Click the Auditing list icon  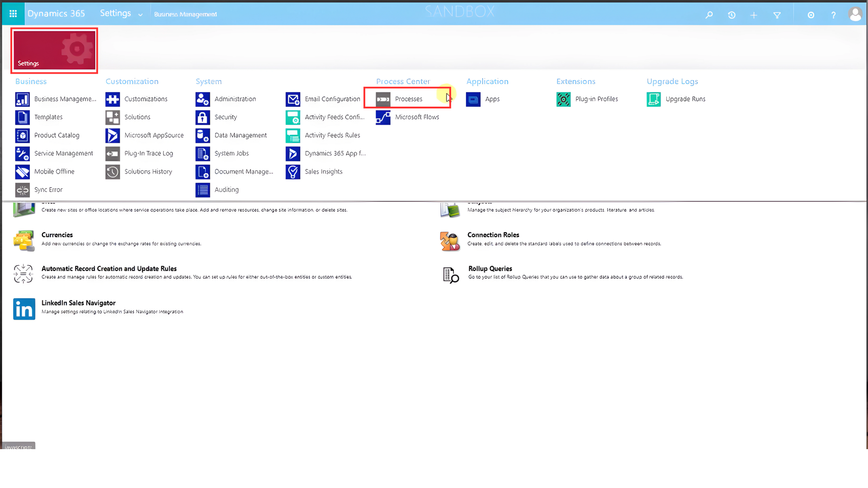203,190
